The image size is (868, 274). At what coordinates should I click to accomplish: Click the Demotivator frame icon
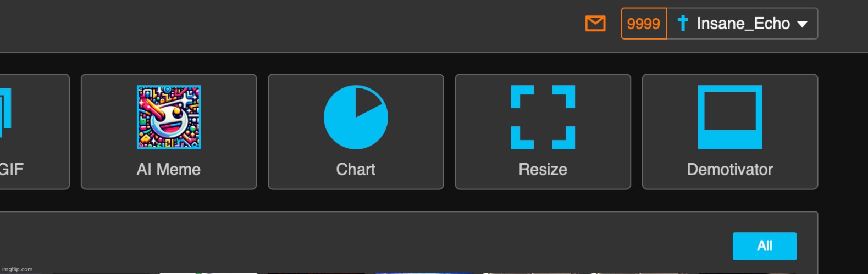[x=730, y=117]
